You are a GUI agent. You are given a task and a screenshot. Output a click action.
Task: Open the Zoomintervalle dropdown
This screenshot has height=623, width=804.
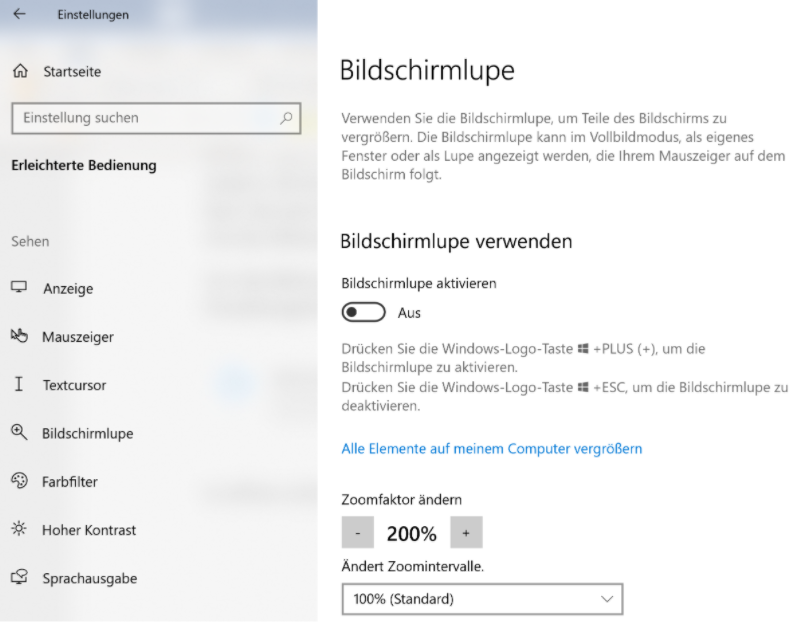pos(482,599)
